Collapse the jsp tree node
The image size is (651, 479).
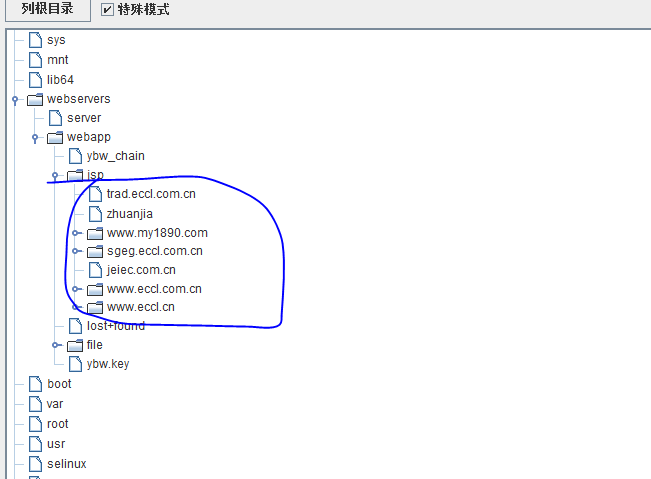55,175
